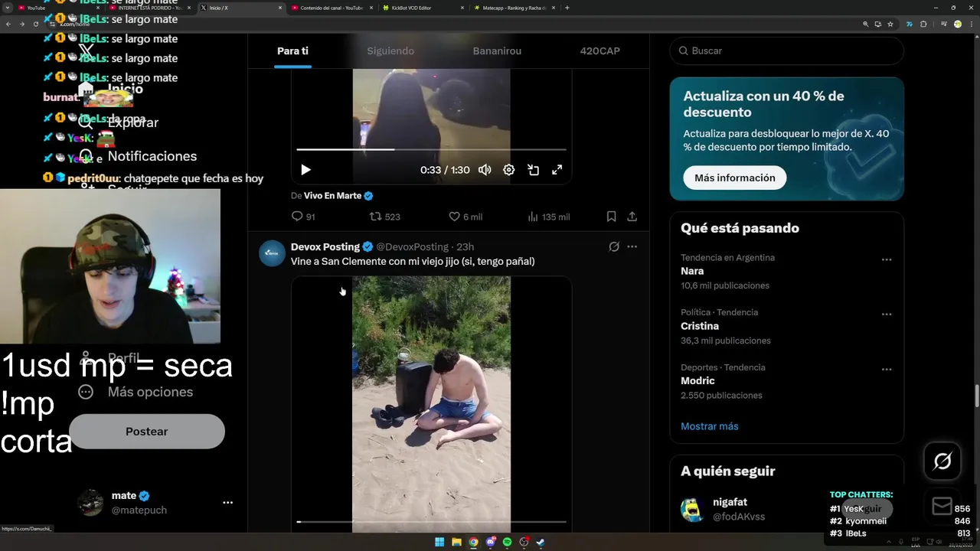Open Grok icon on Devox Posting post
The image size is (980, 551).
tap(614, 246)
